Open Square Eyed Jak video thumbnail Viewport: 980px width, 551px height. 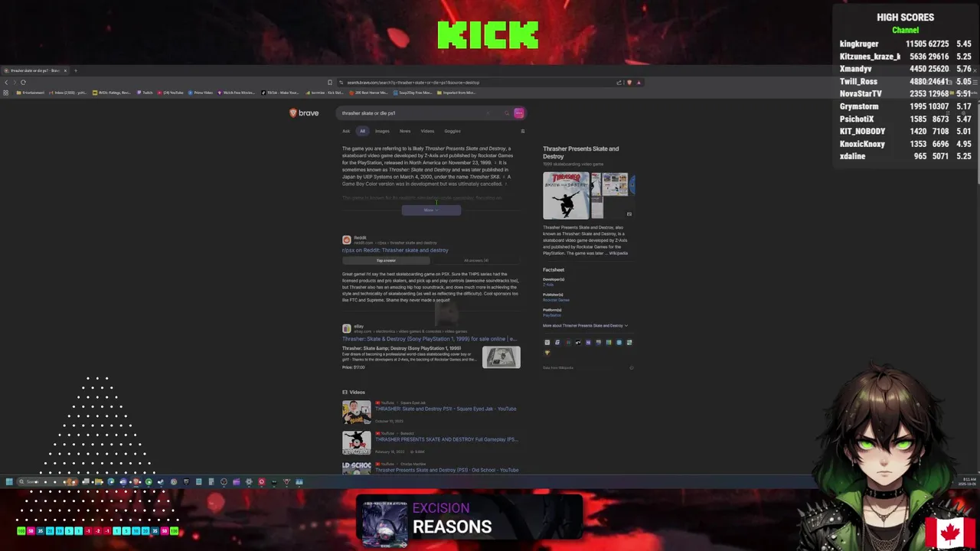357,412
